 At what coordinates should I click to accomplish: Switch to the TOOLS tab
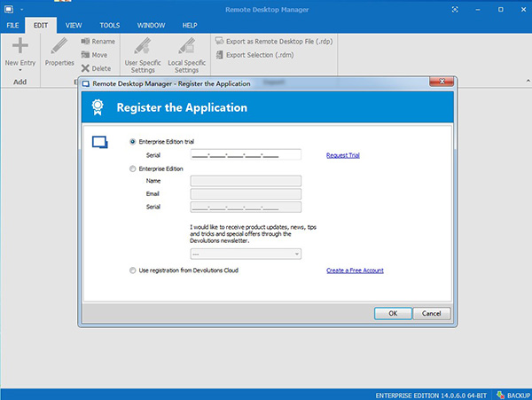pyautogui.click(x=110, y=25)
